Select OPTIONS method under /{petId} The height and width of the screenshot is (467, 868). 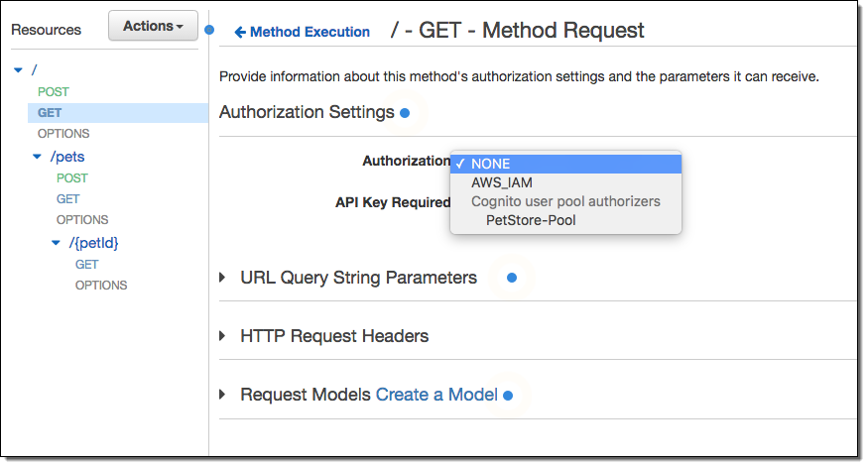[x=101, y=286]
